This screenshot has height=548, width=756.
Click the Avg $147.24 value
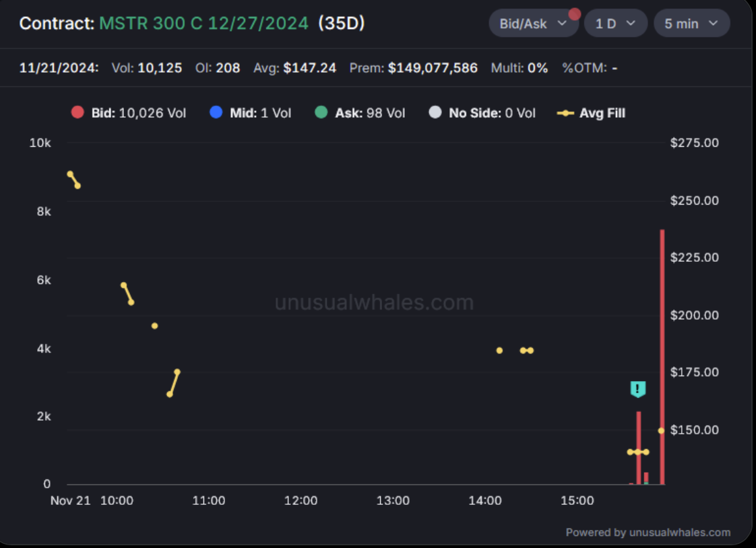pyautogui.click(x=309, y=68)
